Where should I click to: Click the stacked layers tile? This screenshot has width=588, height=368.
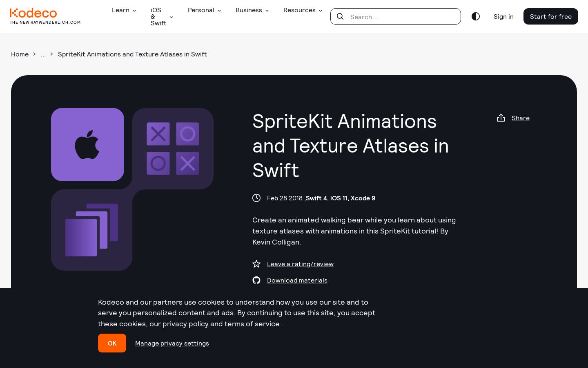pos(91,230)
